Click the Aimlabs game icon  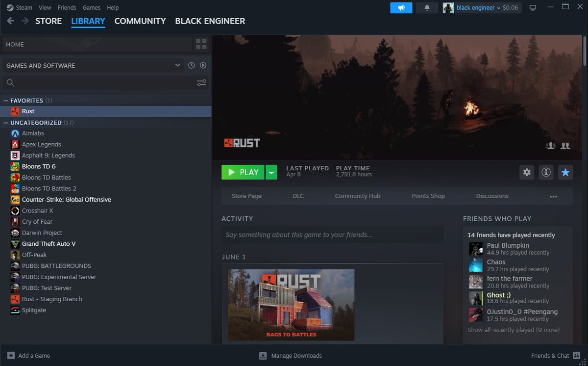(15, 133)
